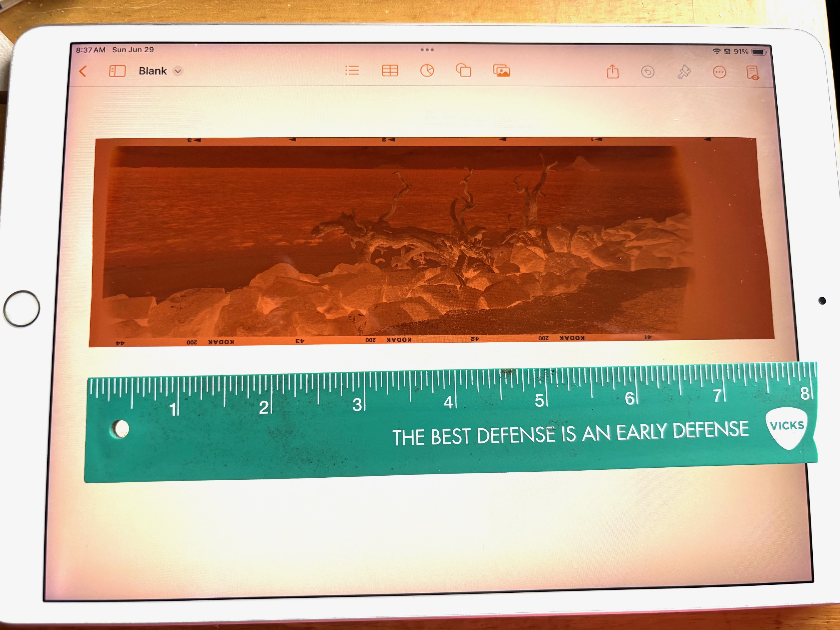The height and width of the screenshot is (630, 840).
Task: Tap the Sun Jun 29 date
Action: pyautogui.click(x=133, y=50)
